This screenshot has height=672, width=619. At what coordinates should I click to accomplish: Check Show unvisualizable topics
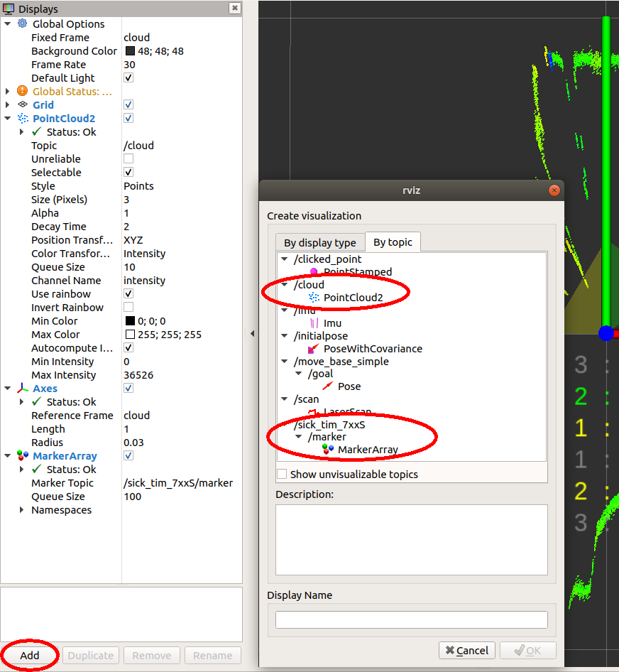(282, 474)
